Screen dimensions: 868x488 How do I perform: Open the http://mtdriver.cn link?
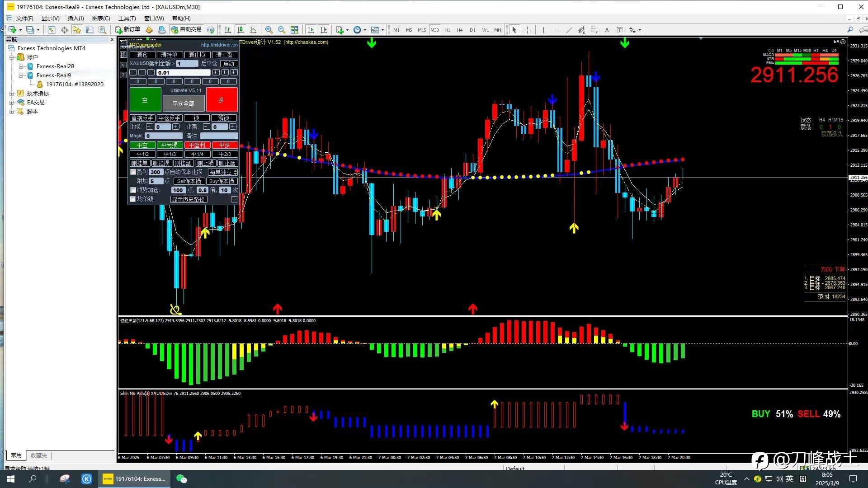tap(219, 45)
